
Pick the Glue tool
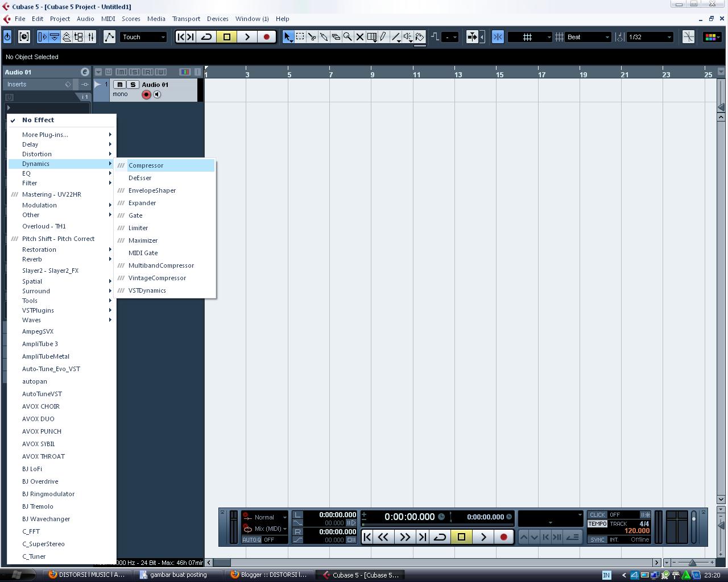[x=324, y=37]
